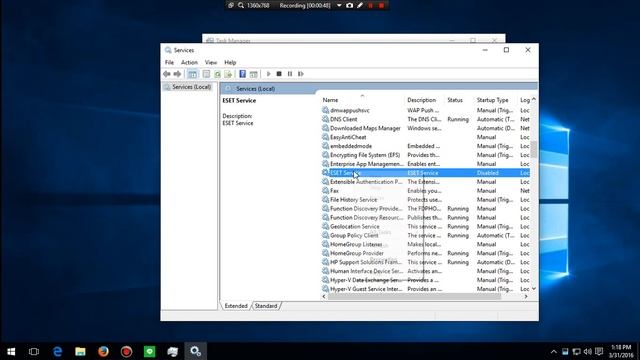Toggle the Show/Hide Console Tree toolbar button
The image size is (640, 360).
pos(192,74)
